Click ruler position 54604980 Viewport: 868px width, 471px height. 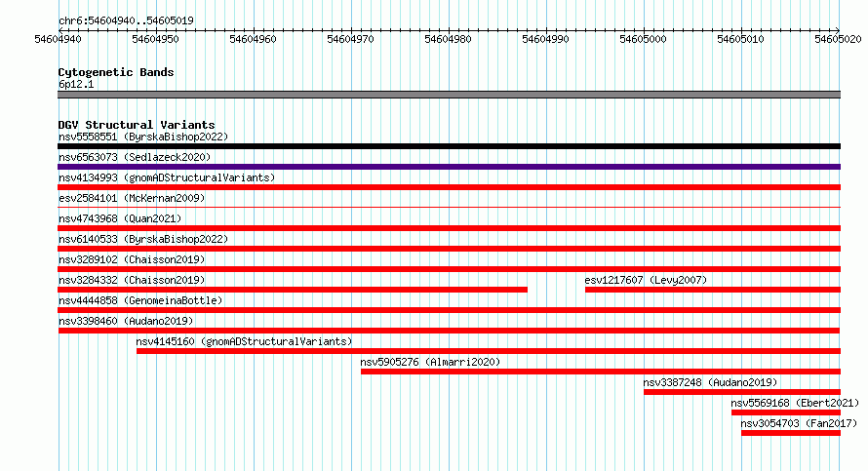[448, 39]
